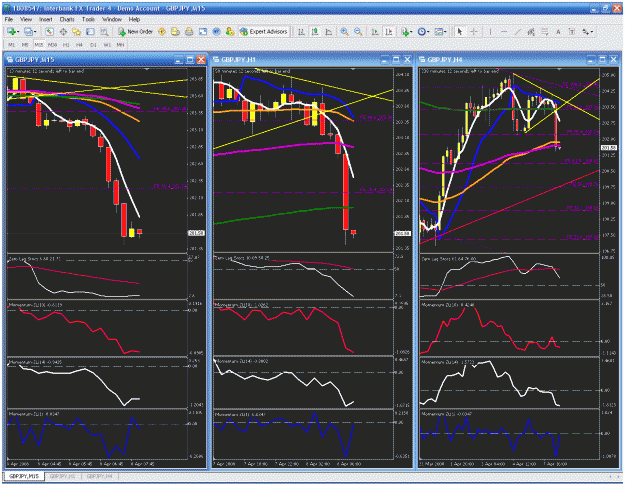Image resolution: width=625 pixels, height=484 pixels.
Task: Expand the New Chart dropdown arrow
Action: click(x=18, y=32)
